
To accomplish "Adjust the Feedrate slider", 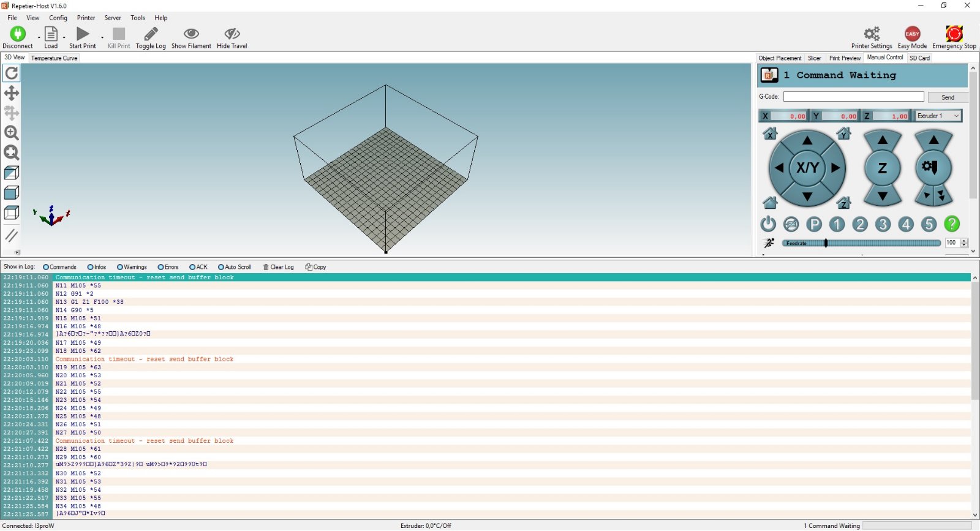I will pos(826,243).
